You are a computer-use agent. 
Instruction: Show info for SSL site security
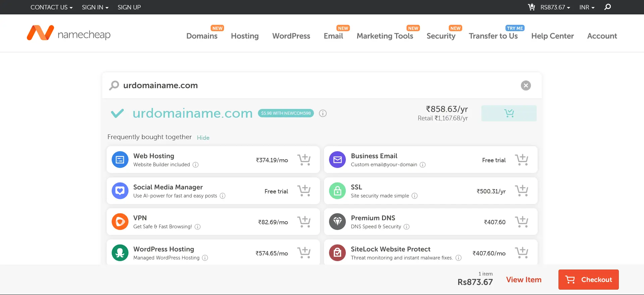point(415,196)
